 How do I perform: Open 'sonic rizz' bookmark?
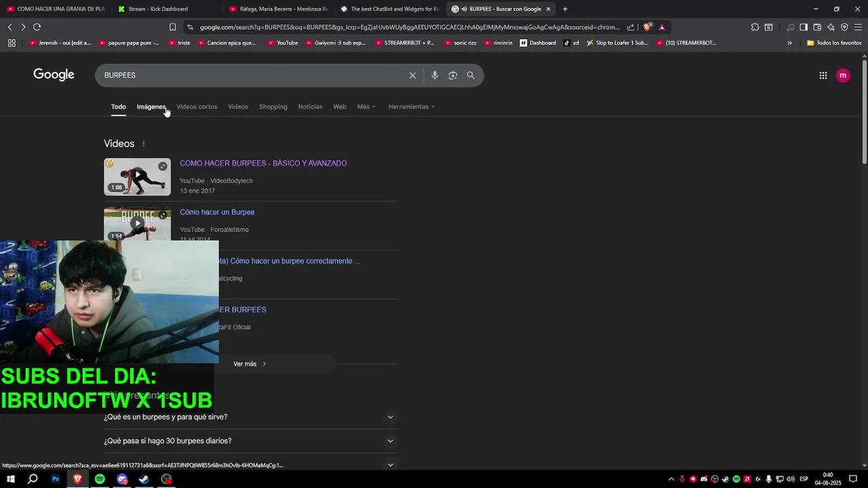tap(460, 43)
